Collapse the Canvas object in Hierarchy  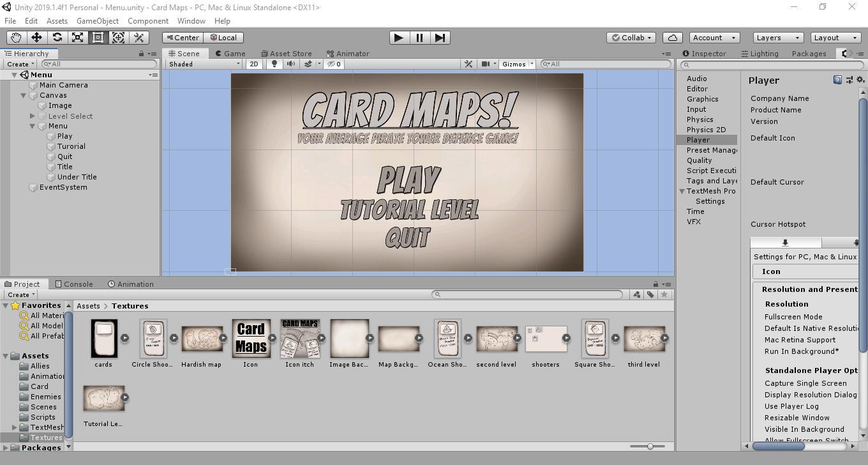pos(24,95)
